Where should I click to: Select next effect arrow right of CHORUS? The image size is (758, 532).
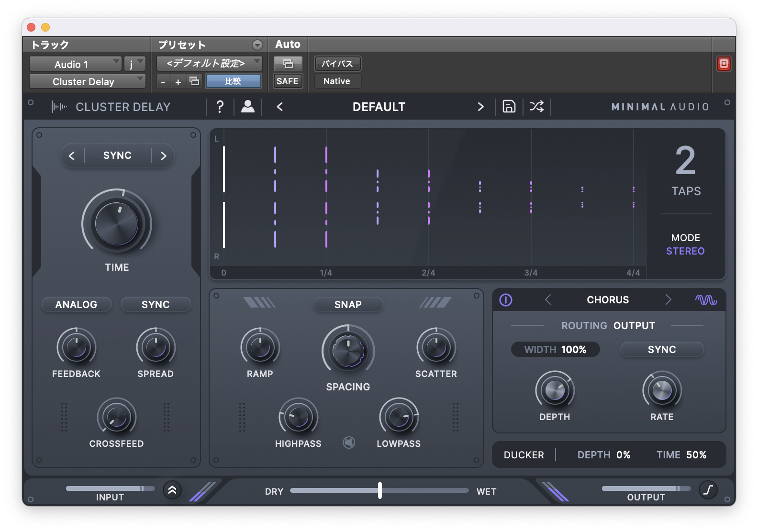tap(668, 300)
